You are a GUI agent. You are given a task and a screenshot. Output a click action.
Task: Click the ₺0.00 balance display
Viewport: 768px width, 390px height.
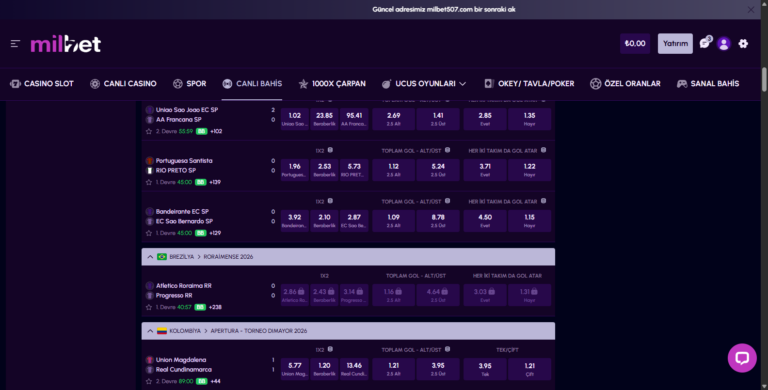635,44
